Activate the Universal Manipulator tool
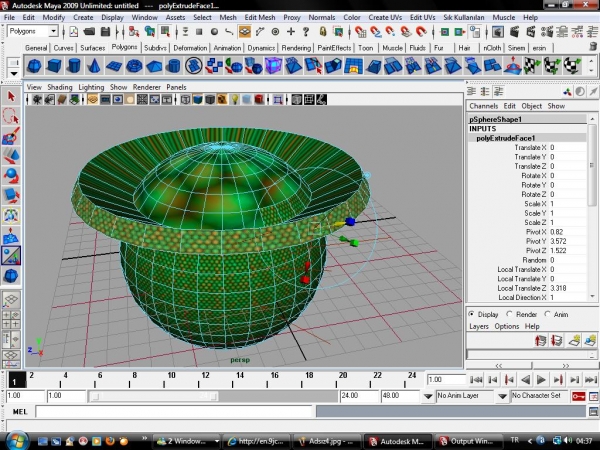This screenshot has width=600, height=450. point(11,215)
